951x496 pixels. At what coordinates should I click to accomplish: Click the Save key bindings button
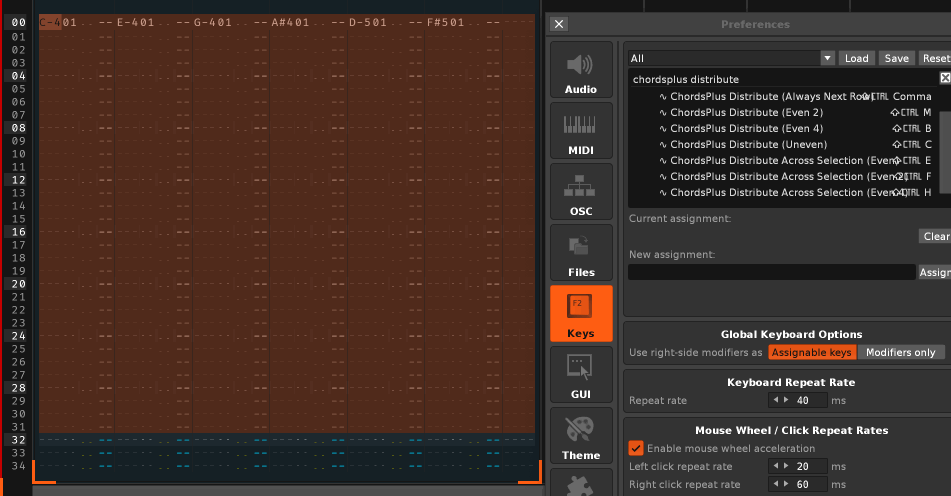[896, 58]
